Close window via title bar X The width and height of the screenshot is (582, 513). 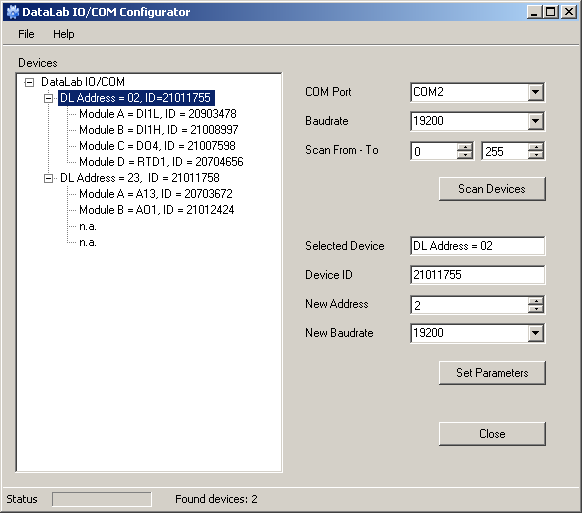pyautogui.click(x=568, y=12)
